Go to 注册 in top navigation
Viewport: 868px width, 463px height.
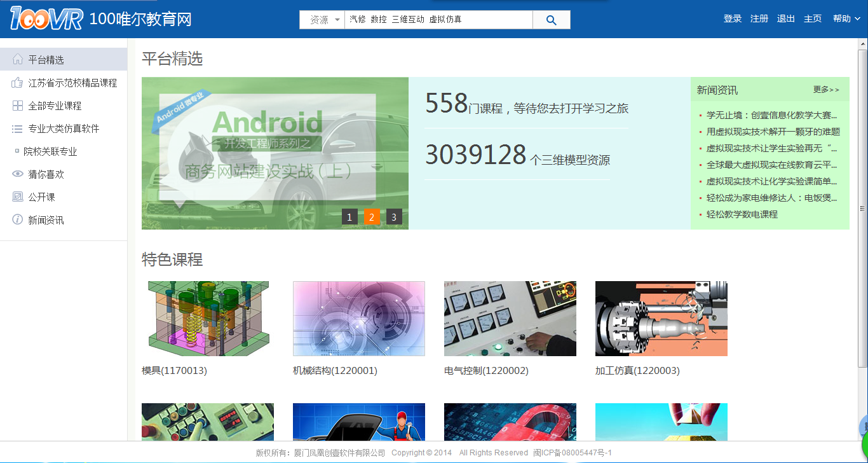coord(759,19)
